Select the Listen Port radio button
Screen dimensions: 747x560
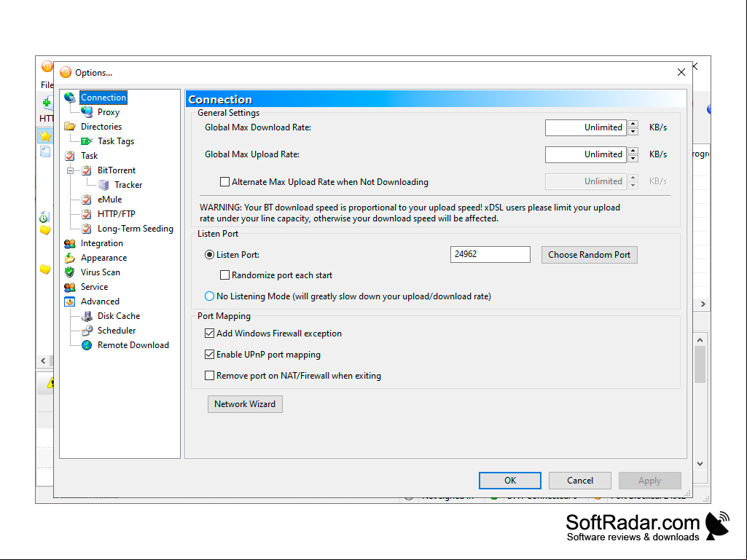tap(209, 255)
